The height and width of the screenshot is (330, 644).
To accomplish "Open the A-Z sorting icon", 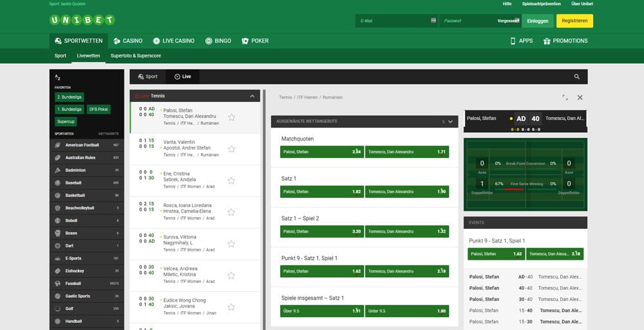I will point(57,77).
